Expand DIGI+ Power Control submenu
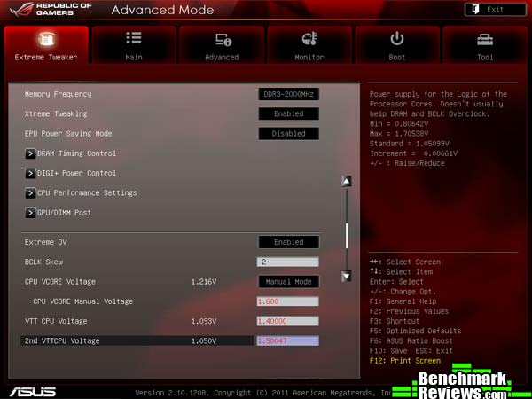 [76, 173]
